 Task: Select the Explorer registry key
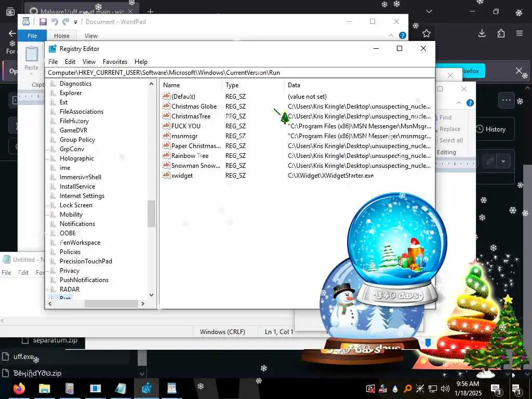pos(71,93)
